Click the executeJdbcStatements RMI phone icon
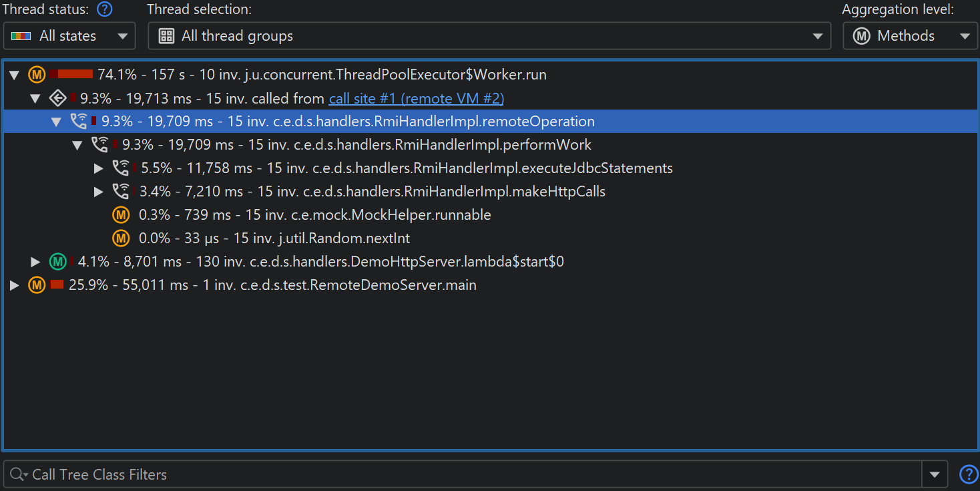The width and height of the screenshot is (980, 491). pos(121,168)
